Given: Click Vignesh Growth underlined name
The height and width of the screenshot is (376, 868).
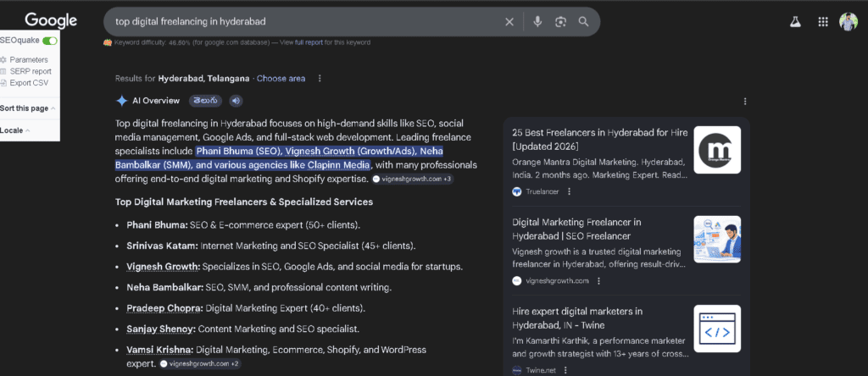Looking at the screenshot, I should point(164,267).
